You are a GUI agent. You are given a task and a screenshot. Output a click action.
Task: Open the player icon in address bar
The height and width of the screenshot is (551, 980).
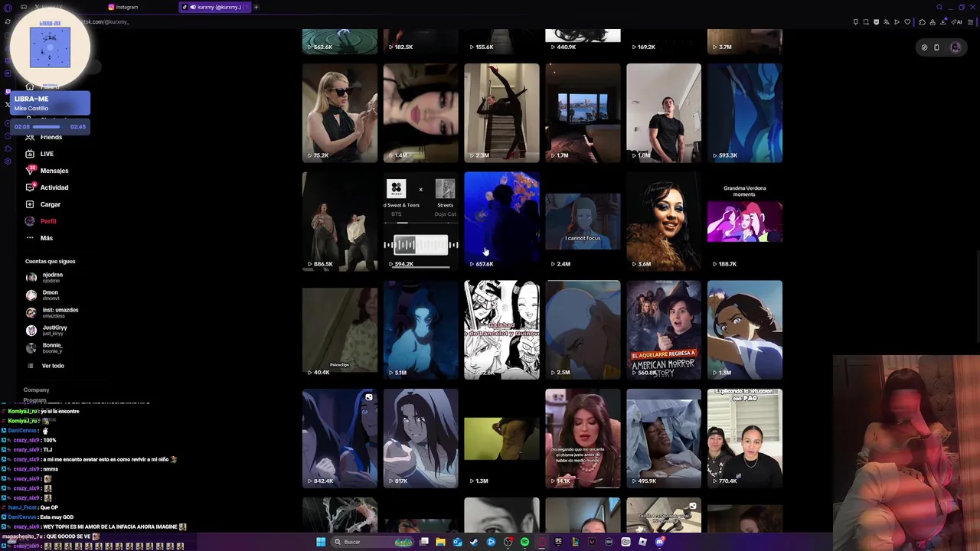[897, 22]
